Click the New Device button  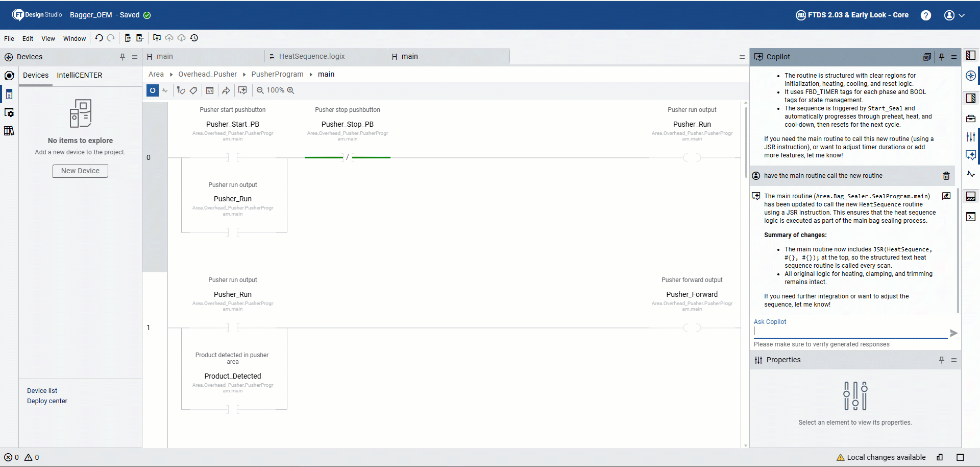click(x=80, y=171)
